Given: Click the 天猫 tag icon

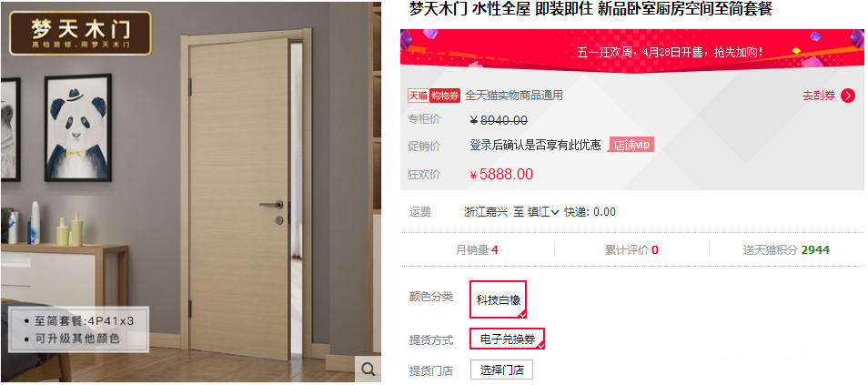Looking at the screenshot, I should click(419, 96).
